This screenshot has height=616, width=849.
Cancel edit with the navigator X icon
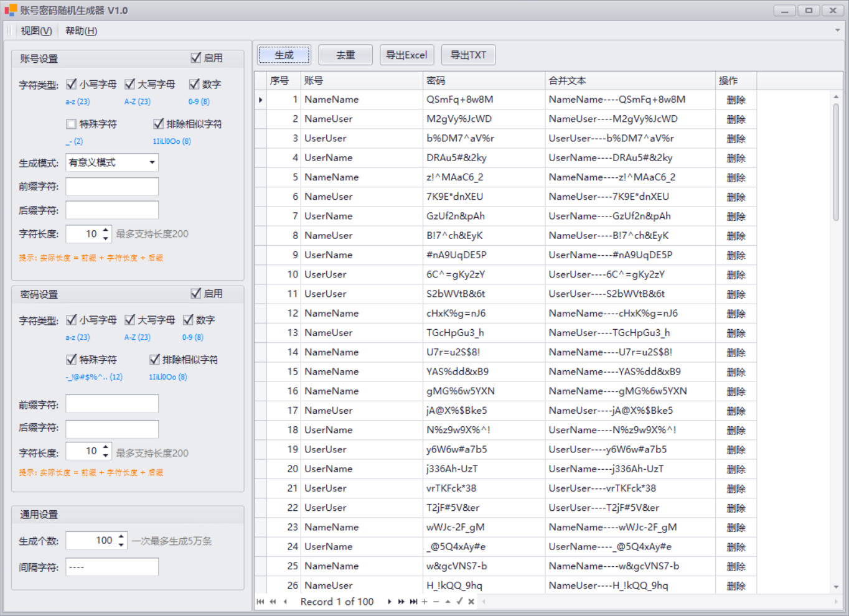pos(471,602)
